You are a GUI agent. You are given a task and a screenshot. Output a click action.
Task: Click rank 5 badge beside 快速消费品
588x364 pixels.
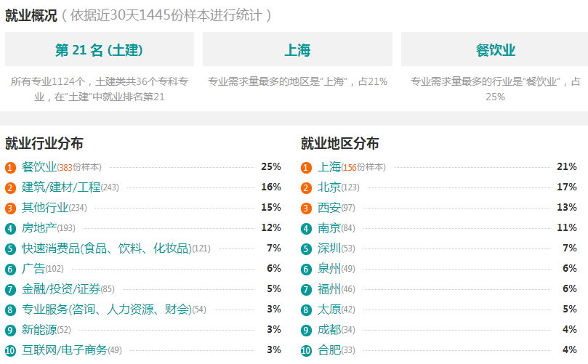(x=10, y=248)
